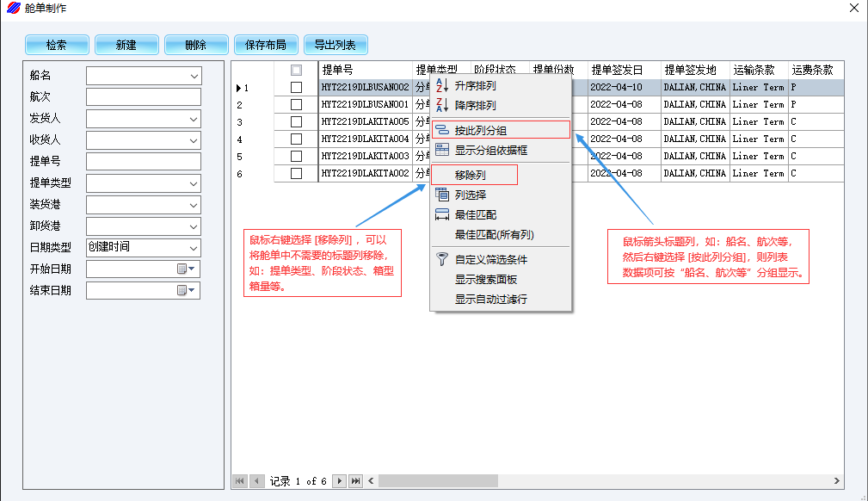Check the box for row HYT2219DLBUSAN001
The width and height of the screenshot is (868, 501).
tap(297, 105)
